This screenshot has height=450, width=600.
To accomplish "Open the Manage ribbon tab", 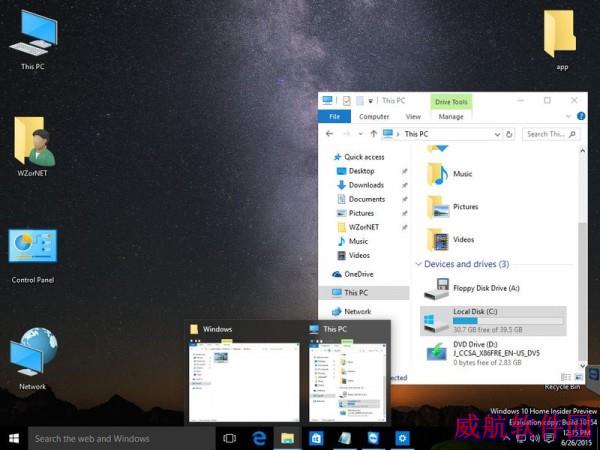I will (451, 117).
